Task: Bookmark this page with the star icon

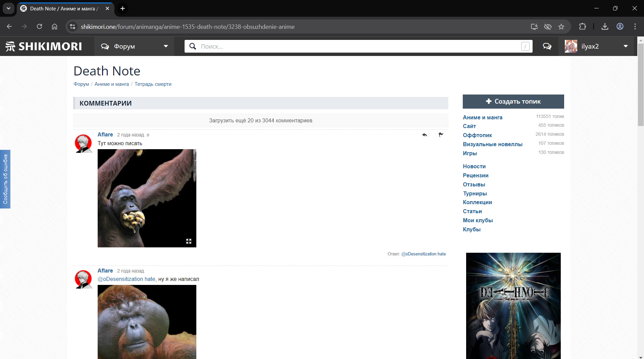Action: point(561,27)
